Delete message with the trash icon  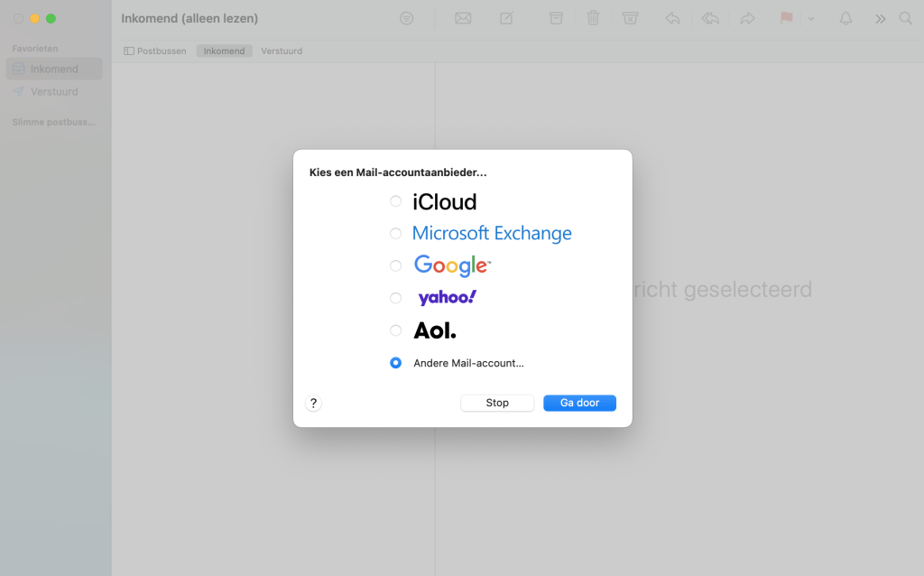coord(594,18)
